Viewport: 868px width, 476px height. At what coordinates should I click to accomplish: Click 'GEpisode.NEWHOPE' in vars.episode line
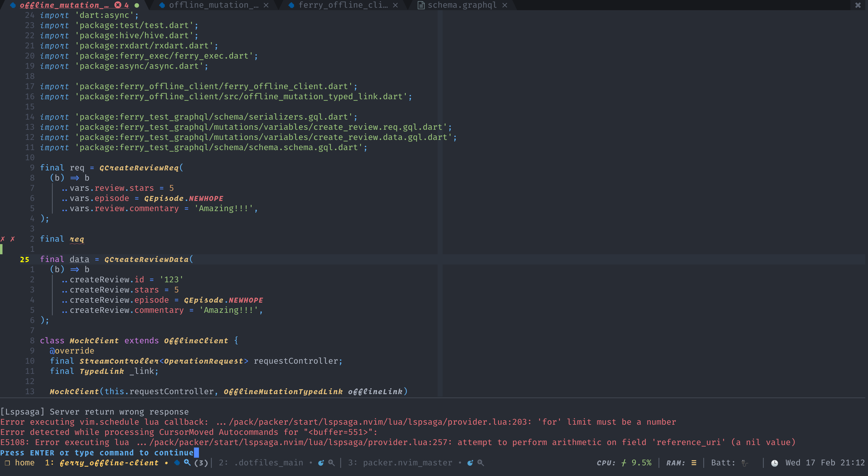tap(184, 198)
